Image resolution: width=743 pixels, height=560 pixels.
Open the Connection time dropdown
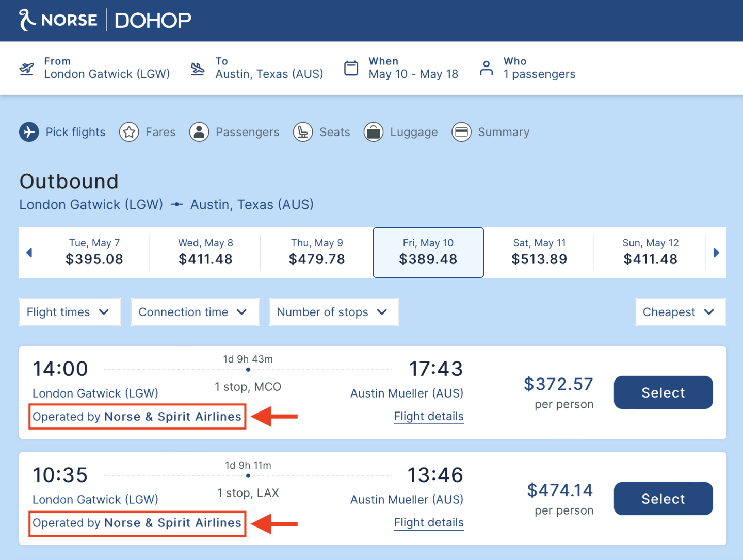[195, 312]
